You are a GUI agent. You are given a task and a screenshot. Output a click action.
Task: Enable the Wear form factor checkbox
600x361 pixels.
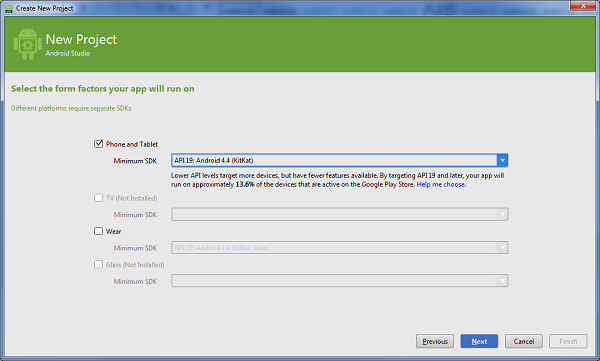(98, 231)
